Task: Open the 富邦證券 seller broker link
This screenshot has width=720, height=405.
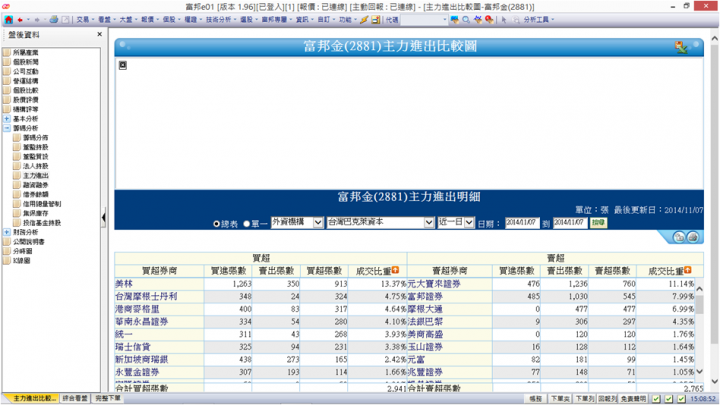Action: 425,297
